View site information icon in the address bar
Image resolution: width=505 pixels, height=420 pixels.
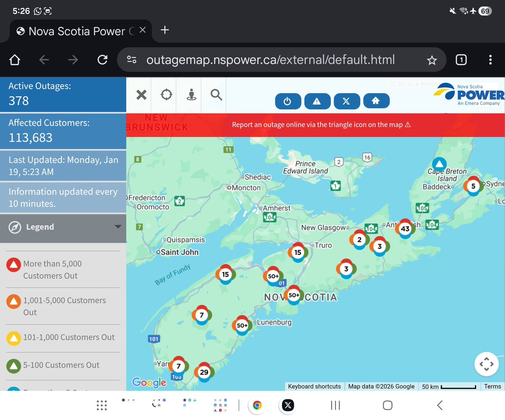point(132,60)
